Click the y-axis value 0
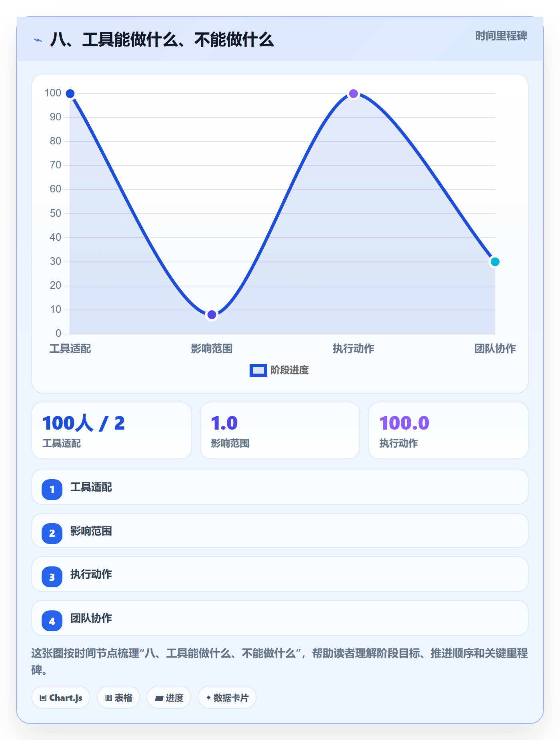Viewport: 560px width, 740px height. click(58, 334)
